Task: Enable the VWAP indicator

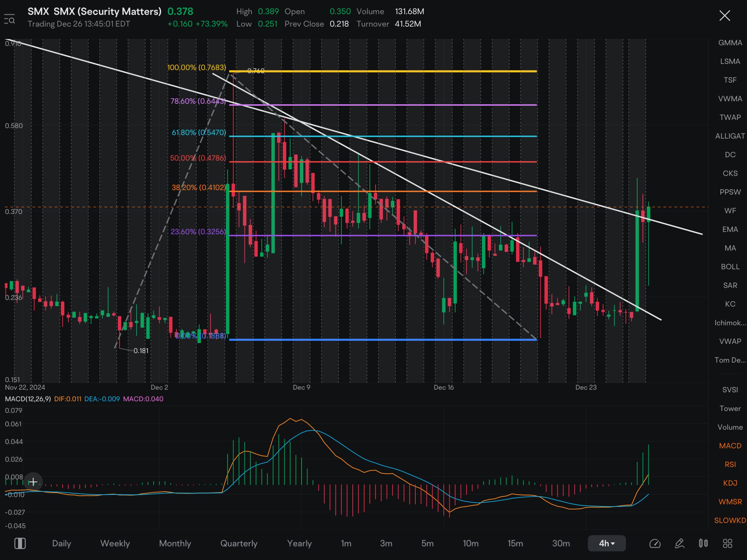Action: (730, 341)
